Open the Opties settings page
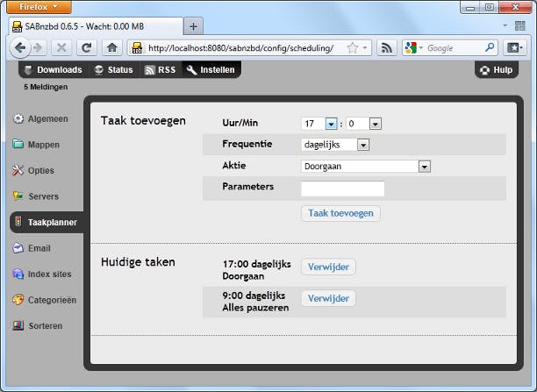Screen dimensions: 537x392 click(x=41, y=170)
